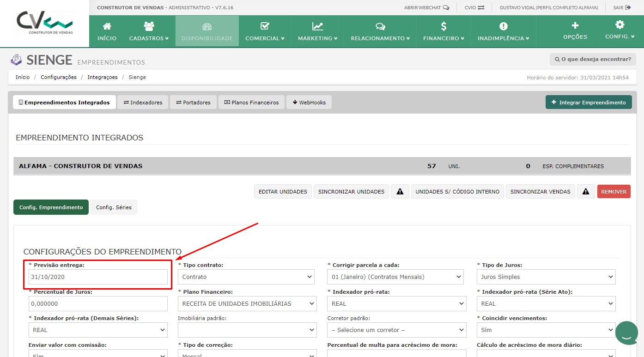Image resolution: width=644 pixels, height=357 pixels.
Task: Open the Início home icon menu
Action: (107, 31)
